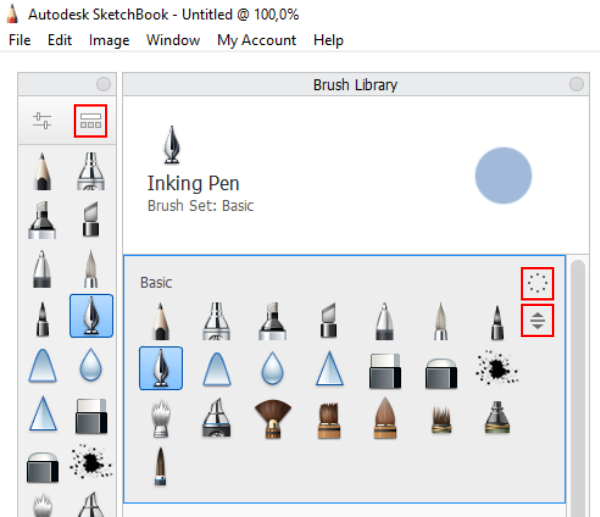Open the My Account menu

click(257, 40)
